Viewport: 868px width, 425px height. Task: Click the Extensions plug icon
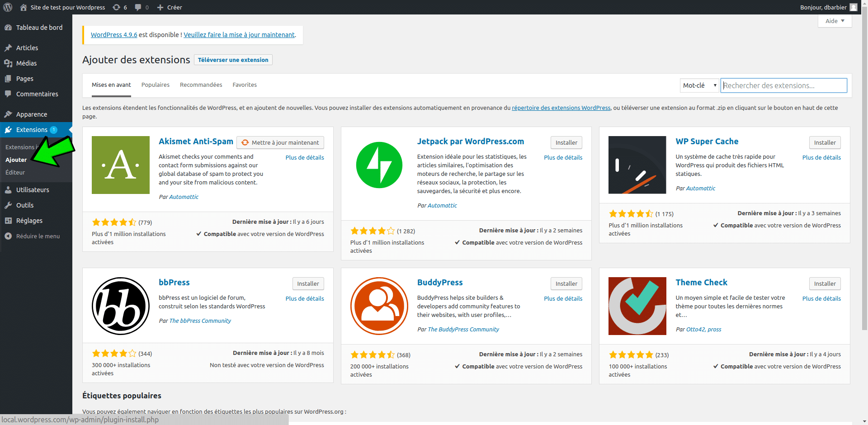click(x=8, y=130)
